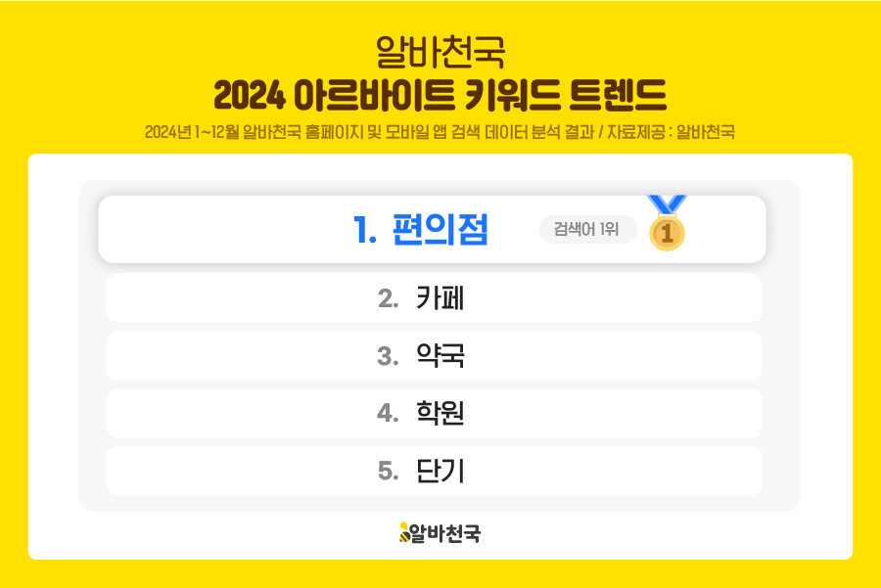This screenshot has height=588, width=881.
Task: Click the gray rank number 3.
Action: (x=388, y=356)
